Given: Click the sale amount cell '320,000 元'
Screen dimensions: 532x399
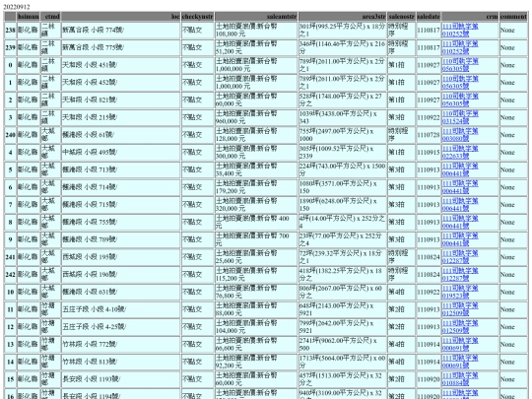Looking at the screenshot, I should point(256,205).
